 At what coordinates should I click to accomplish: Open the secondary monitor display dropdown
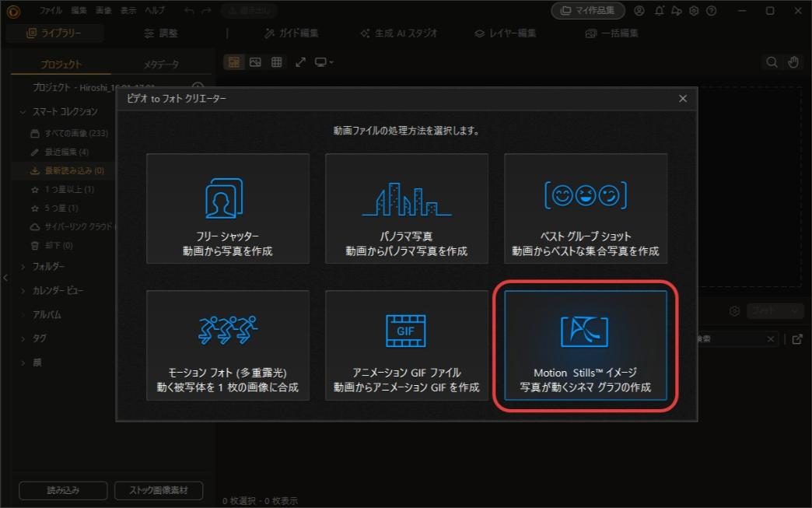[x=321, y=62]
